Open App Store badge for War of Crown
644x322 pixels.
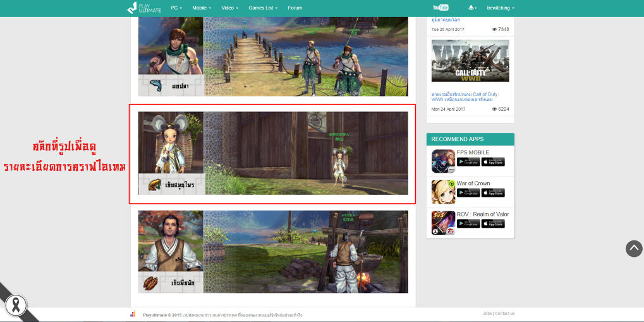(x=493, y=193)
